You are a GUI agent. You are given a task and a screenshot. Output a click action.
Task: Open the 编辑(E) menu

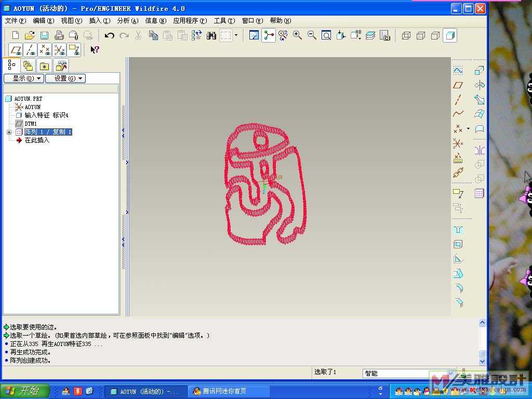[x=44, y=21]
